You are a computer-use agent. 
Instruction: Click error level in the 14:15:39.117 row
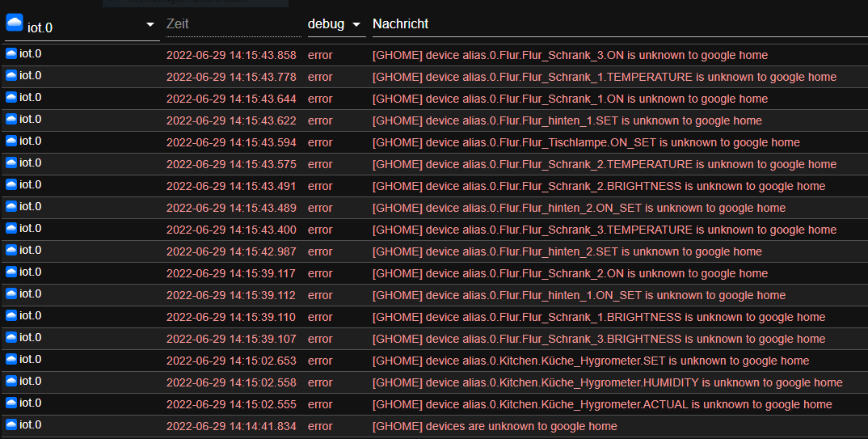pos(320,273)
